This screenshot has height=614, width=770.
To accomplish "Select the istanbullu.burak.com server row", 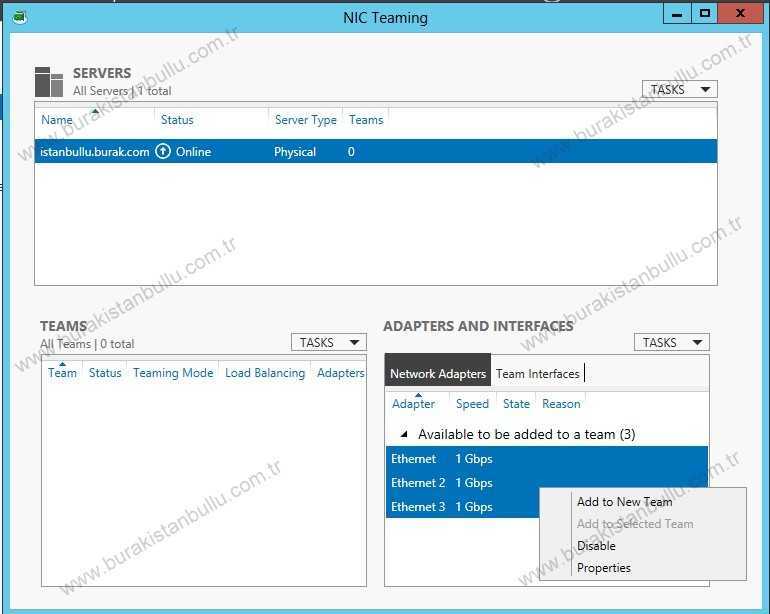I will coord(376,151).
